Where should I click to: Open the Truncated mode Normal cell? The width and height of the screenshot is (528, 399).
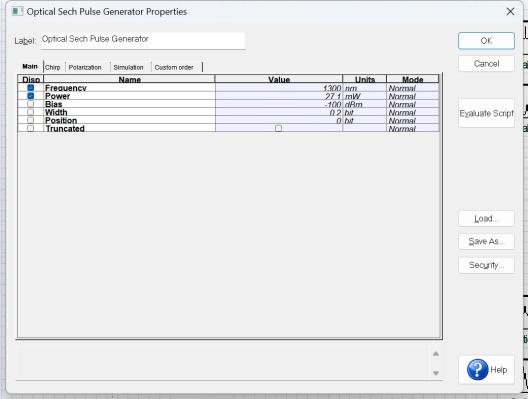(x=413, y=128)
